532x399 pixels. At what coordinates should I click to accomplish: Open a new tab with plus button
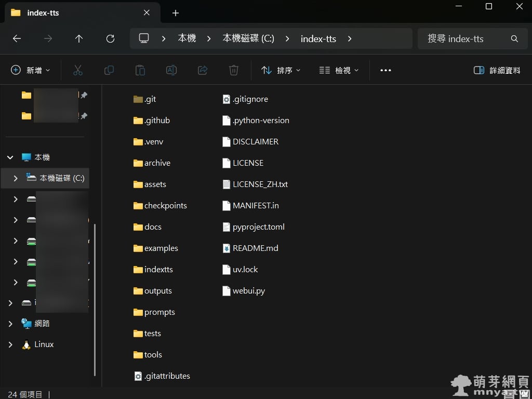(x=176, y=13)
